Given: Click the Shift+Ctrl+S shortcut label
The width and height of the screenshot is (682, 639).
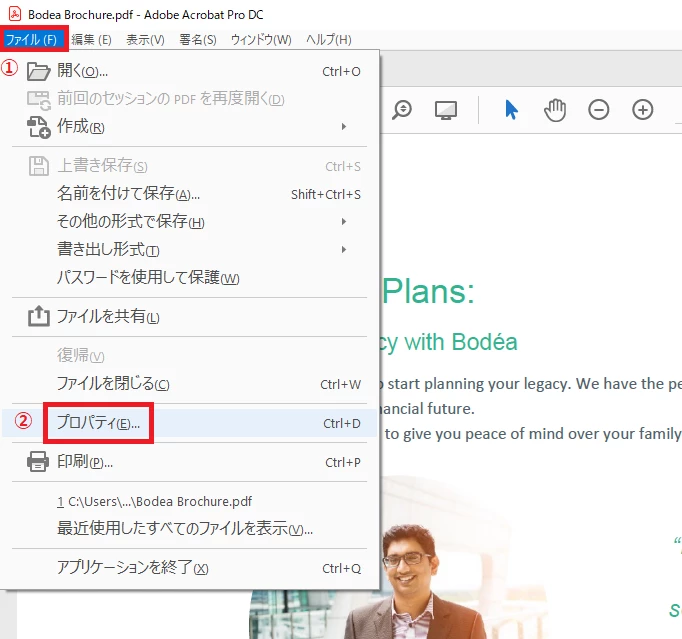Looking at the screenshot, I should click(326, 194).
